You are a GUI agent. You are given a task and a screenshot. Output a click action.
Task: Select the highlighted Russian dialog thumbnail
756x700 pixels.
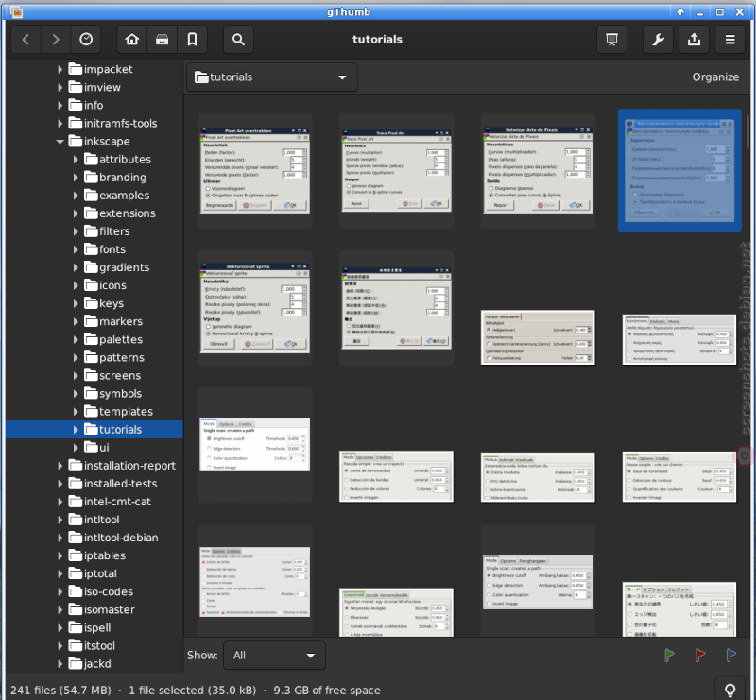[679, 171]
